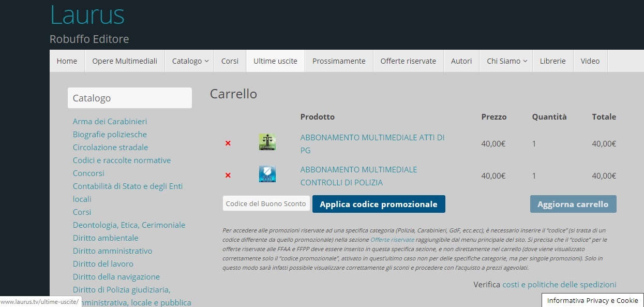Open the Opere Multimediali menu item
Screen dimensions: 644x307
(125, 61)
